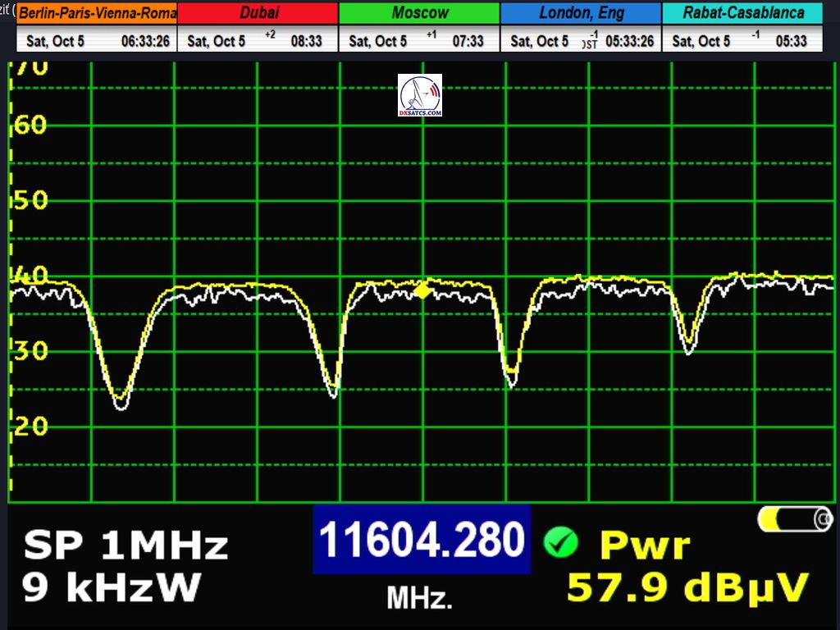Image resolution: width=840 pixels, height=630 pixels.
Task: Select the yellow diamond frequency marker
Action: pyautogui.click(x=422, y=290)
